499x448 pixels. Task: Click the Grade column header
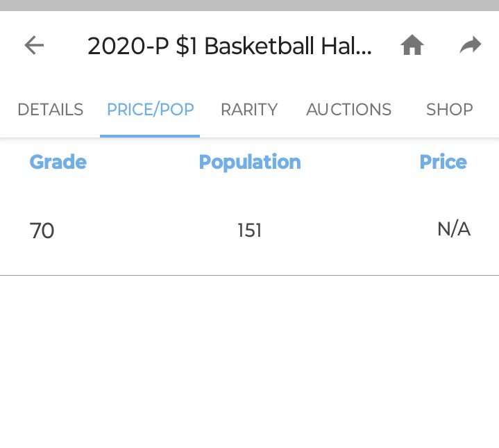pos(58,163)
